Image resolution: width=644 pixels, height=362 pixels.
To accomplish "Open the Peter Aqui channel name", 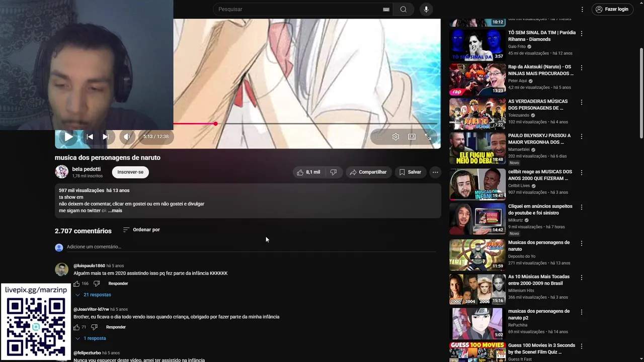I will tap(518, 80).
